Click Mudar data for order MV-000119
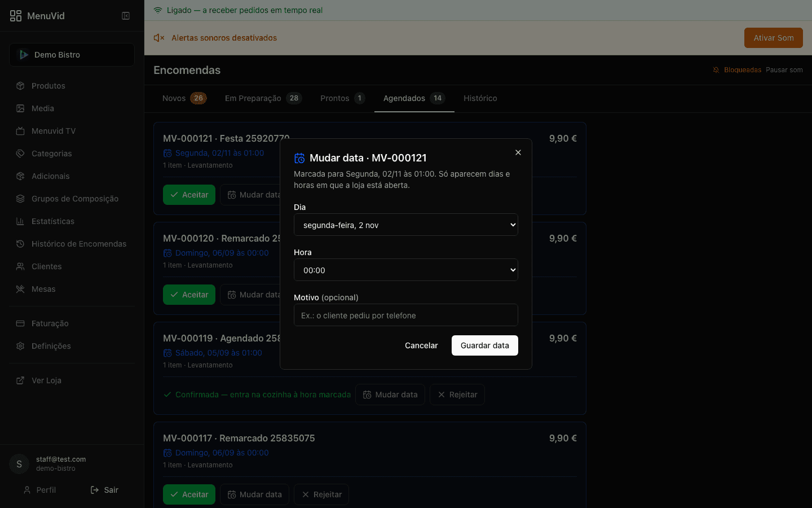Screen dimensions: 812x508 (390, 395)
